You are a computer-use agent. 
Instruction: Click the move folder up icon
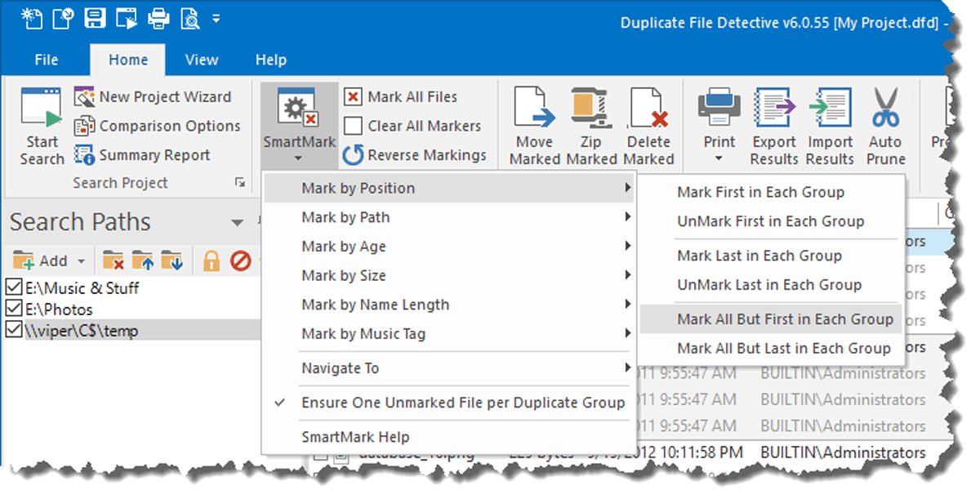(x=143, y=261)
